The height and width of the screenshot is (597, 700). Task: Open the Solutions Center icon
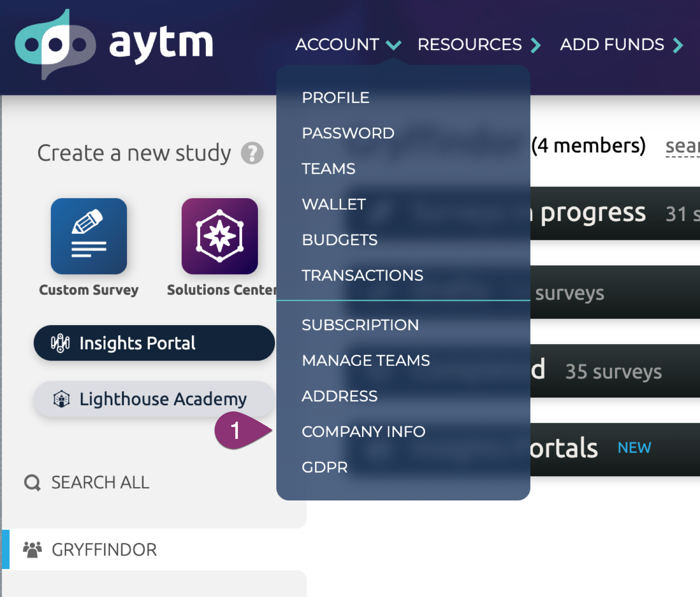tap(219, 236)
